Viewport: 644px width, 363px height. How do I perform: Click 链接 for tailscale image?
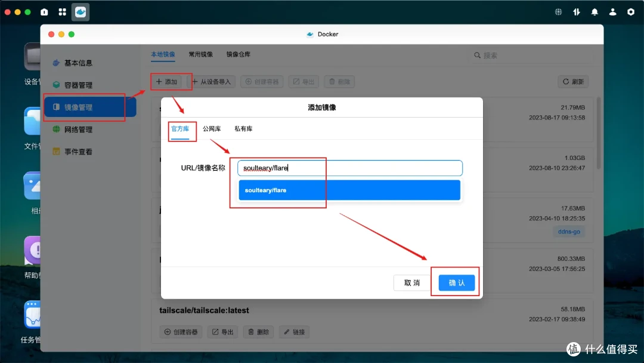(x=294, y=332)
